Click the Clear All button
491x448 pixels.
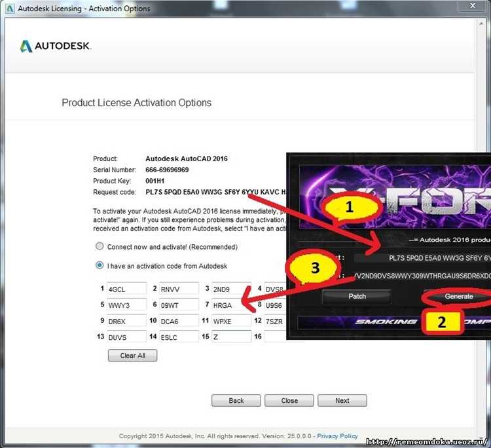coord(132,355)
